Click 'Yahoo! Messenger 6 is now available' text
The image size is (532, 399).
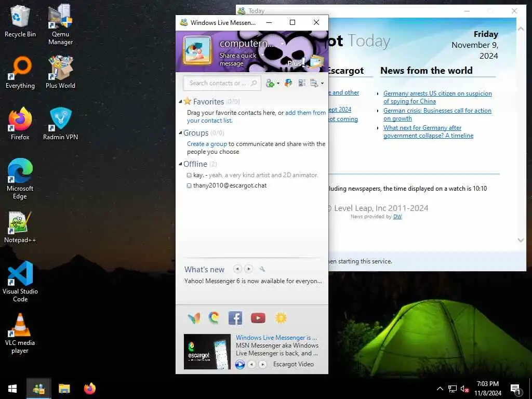pos(253,281)
